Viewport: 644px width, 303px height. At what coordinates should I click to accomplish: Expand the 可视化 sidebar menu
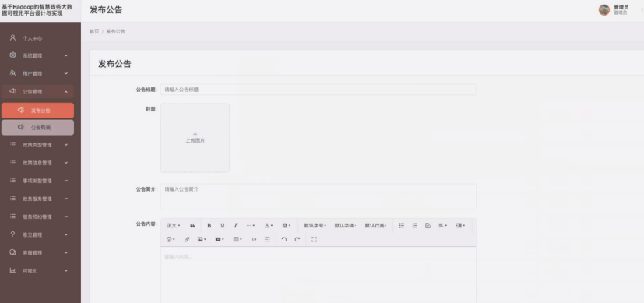click(x=38, y=271)
